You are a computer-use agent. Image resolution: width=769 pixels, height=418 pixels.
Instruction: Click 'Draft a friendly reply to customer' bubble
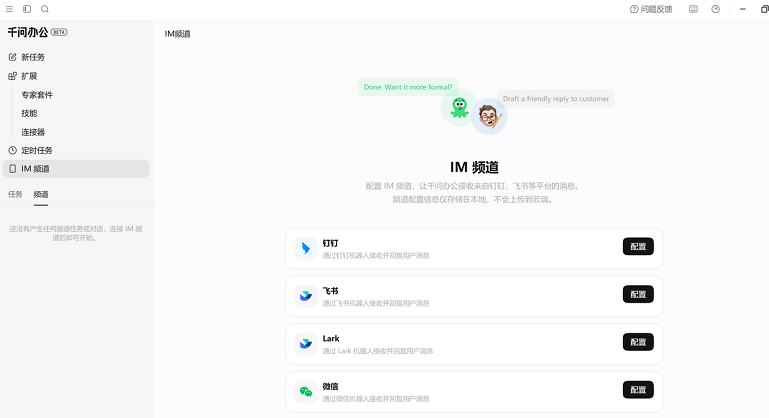[x=556, y=99]
